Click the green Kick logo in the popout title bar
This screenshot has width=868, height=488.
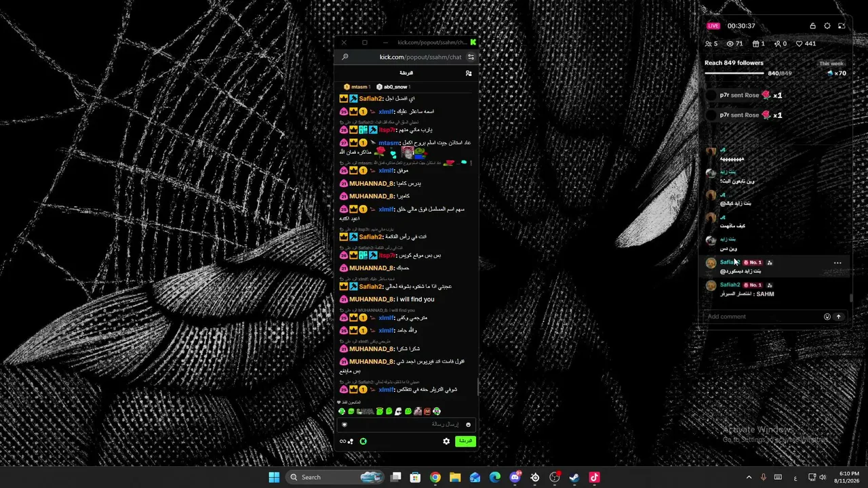[473, 42]
